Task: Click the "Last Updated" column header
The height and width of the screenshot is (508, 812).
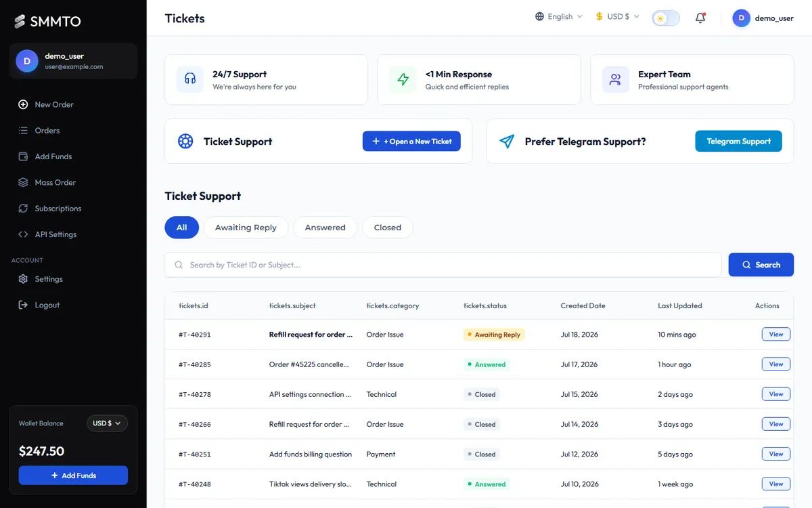Action: [x=679, y=305]
